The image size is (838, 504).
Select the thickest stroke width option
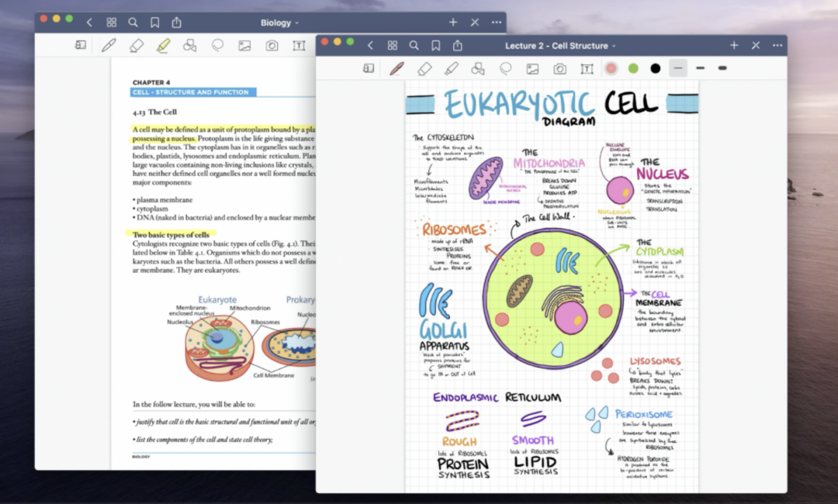[x=722, y=68]
